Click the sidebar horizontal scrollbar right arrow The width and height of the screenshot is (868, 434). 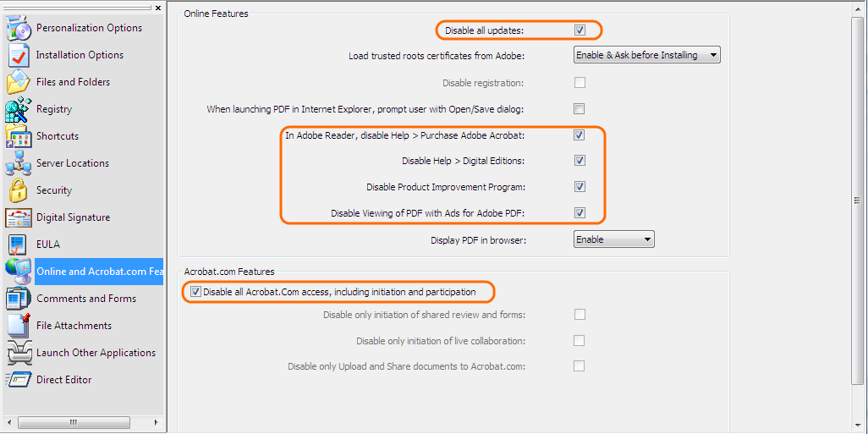(156, 422)
